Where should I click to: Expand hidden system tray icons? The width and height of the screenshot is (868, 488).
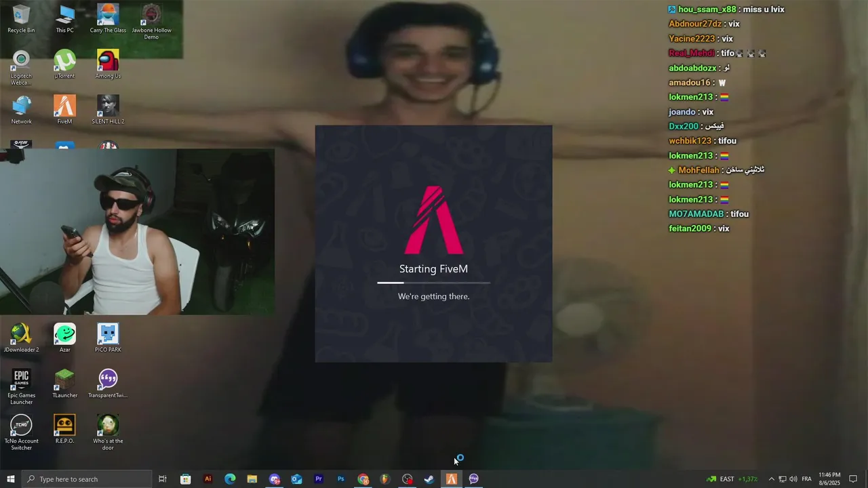[771, 479]
